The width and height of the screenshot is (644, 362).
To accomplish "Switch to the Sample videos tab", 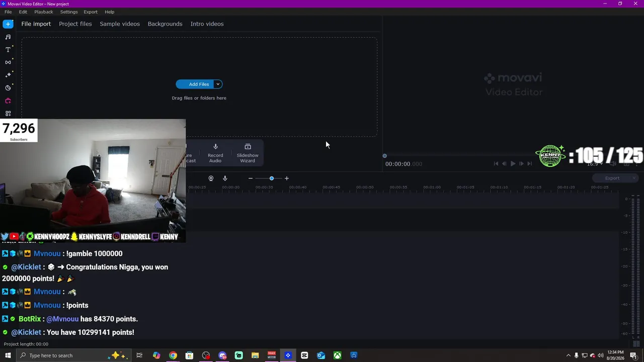I will coord(120,24).
